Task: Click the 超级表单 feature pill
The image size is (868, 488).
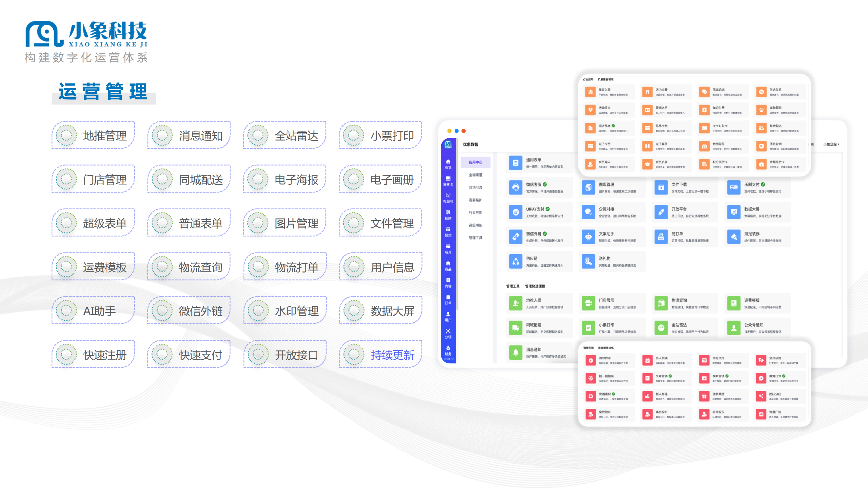Action: point(93,223)
